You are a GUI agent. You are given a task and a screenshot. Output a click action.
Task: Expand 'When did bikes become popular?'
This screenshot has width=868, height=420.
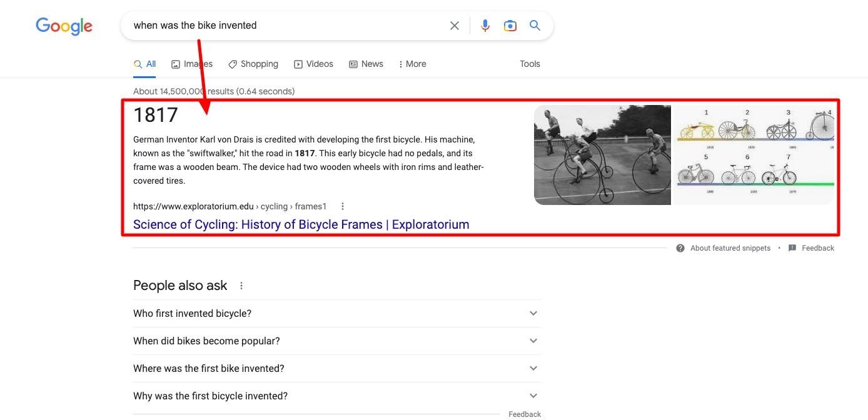pos(336,341)
